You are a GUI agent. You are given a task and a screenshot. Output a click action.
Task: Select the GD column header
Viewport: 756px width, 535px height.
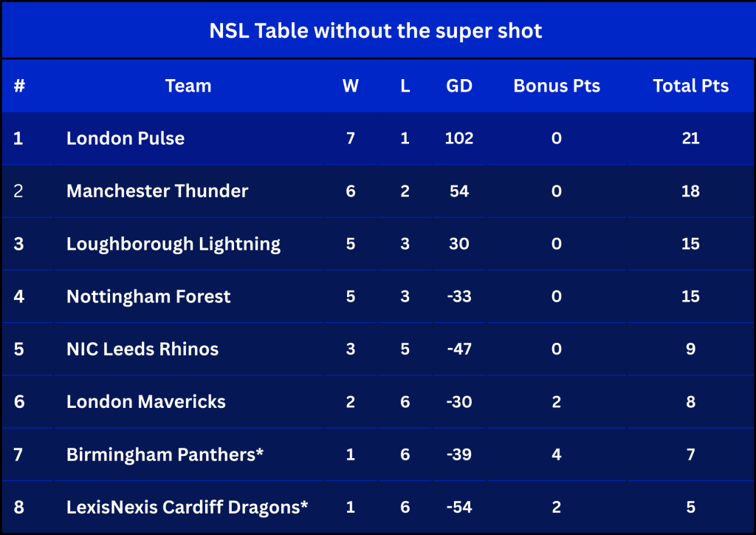coord(459,86)
